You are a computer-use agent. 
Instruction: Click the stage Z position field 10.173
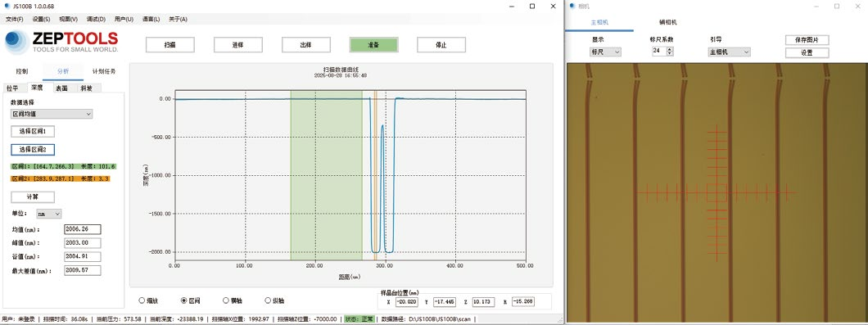(483, 302)
